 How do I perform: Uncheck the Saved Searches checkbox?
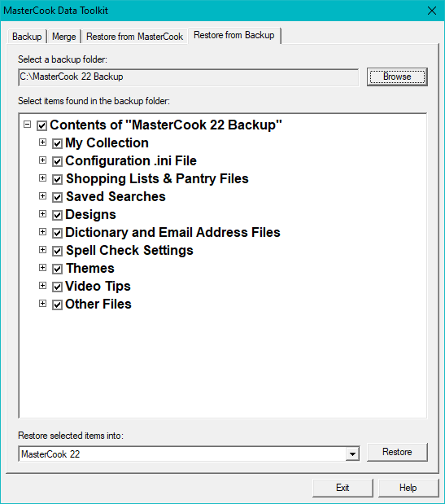click(x=57, y=197)
